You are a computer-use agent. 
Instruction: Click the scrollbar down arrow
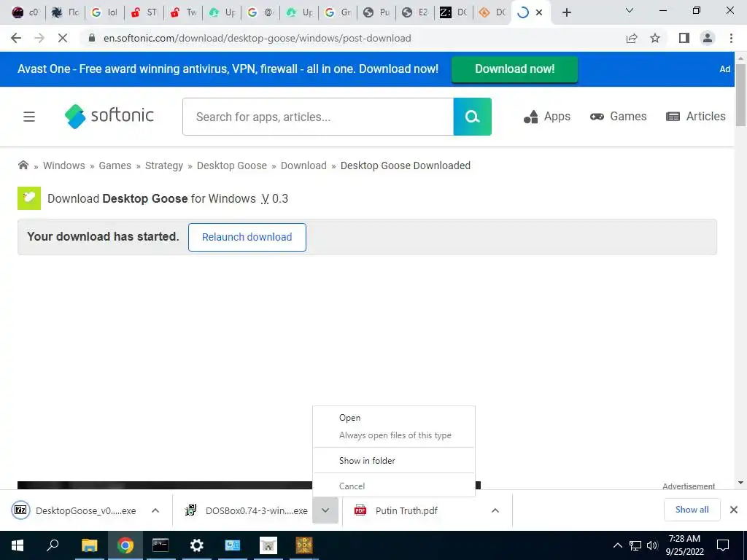click(740, 483)
